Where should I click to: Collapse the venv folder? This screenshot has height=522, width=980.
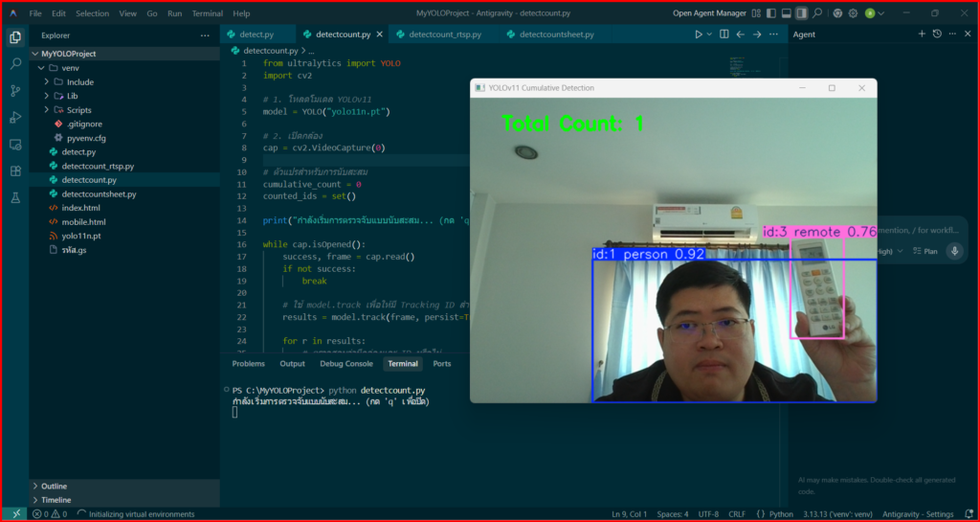coord(40,68)
